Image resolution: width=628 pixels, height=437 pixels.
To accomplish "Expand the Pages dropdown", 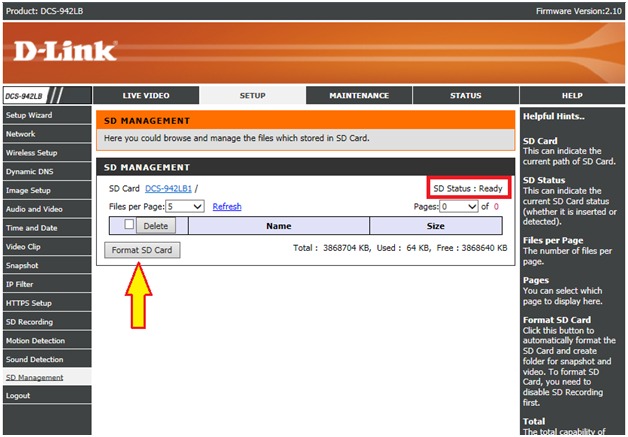I will [x=459, y=206].
